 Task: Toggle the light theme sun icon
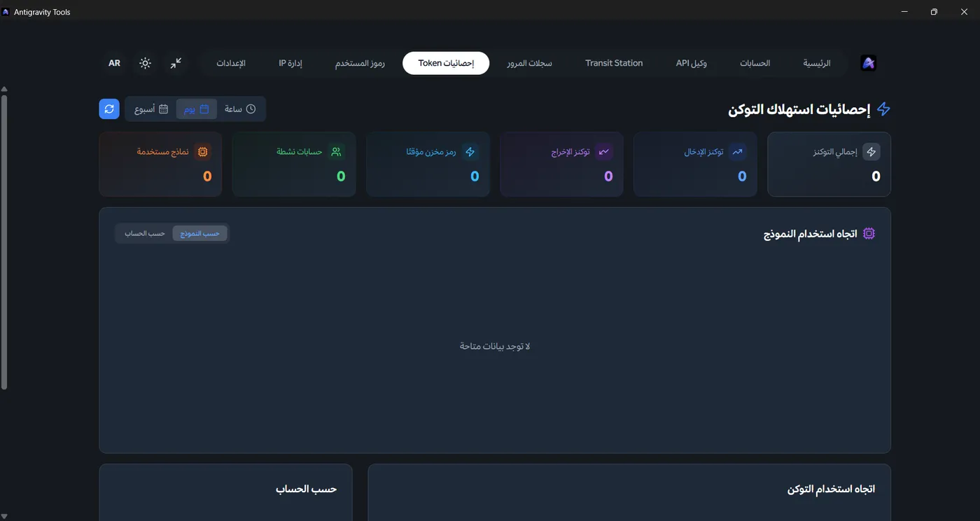coord(145,63)
